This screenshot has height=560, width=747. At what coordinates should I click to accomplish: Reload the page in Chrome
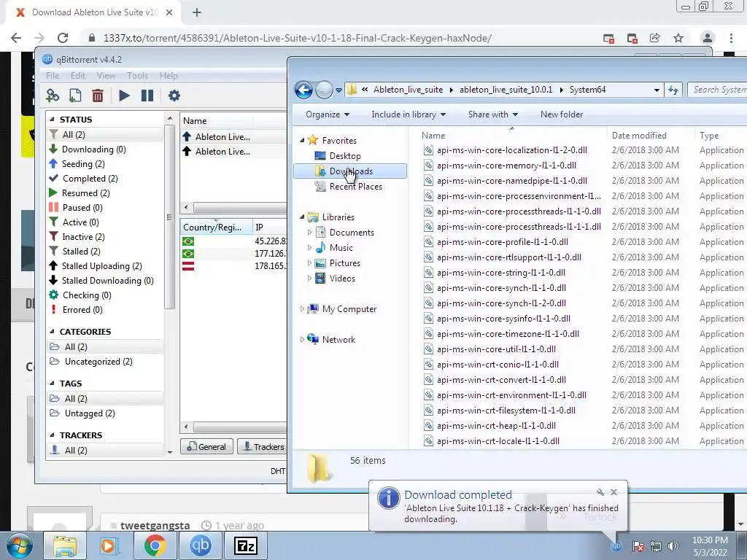(63, 38)
